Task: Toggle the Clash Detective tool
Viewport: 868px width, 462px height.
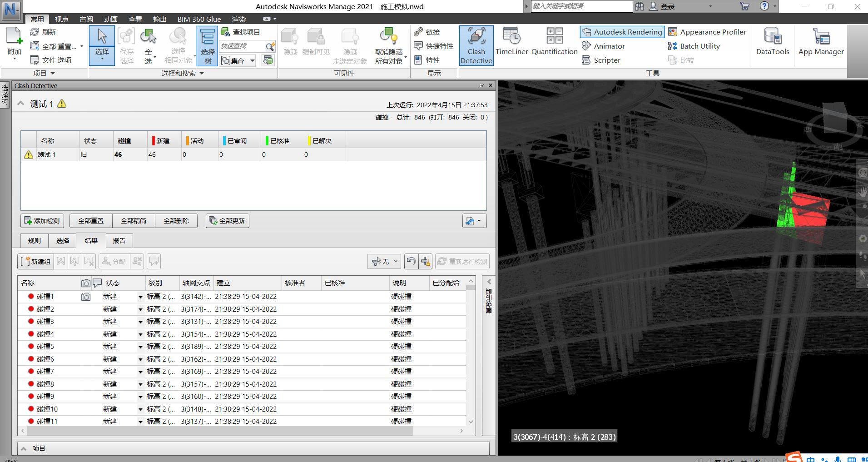Action: click(x=476, y=45)
